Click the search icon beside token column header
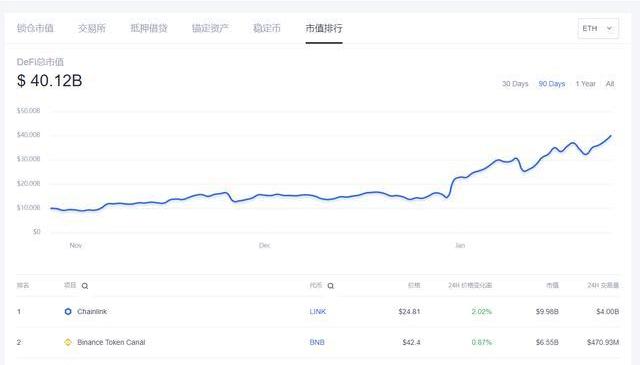640x365 pixels. [x=331, y=286]
